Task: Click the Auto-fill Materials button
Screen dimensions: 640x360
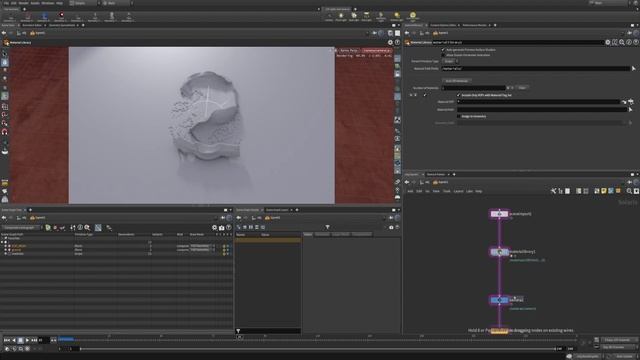Action: tap(457, 81)
